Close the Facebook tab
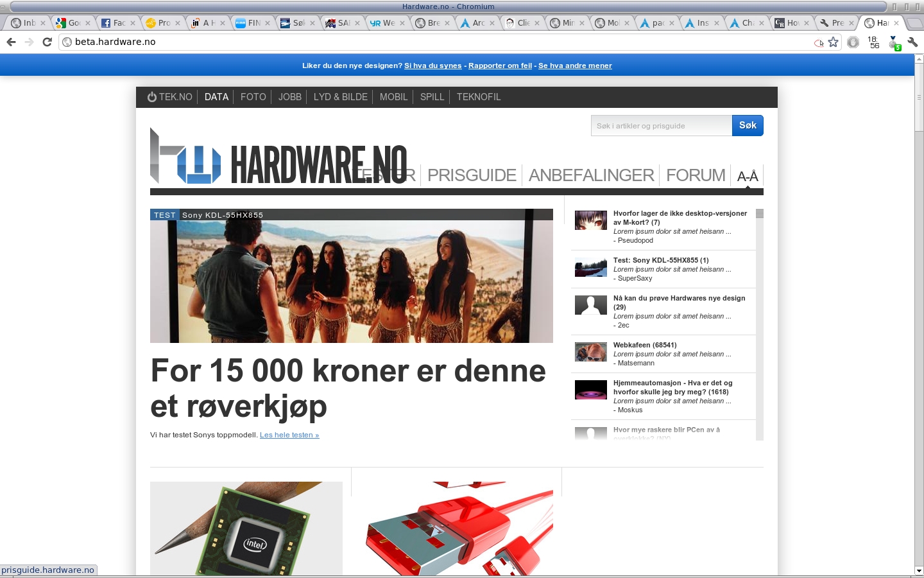 133,23
